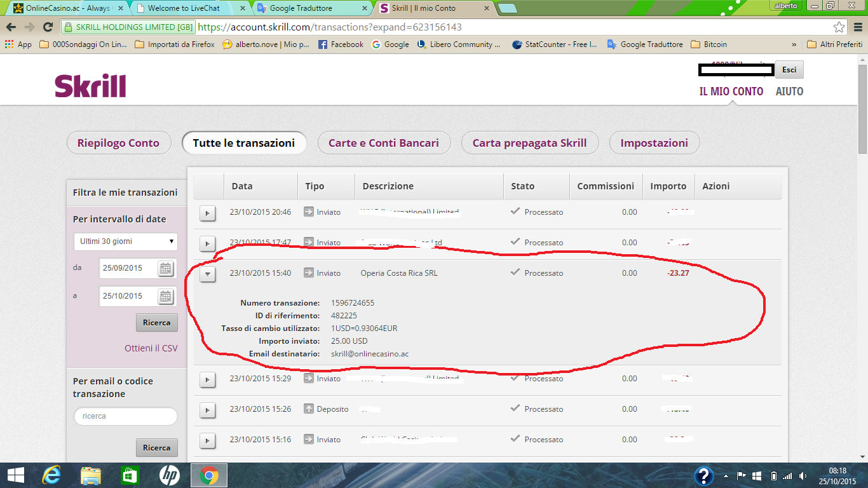Image resolution: width=868 pixels, height=488 pixels.
Task: Expand the 23/10/2015 15:26 deposit row
Action: pyautogui.click(x=208, y=410)
